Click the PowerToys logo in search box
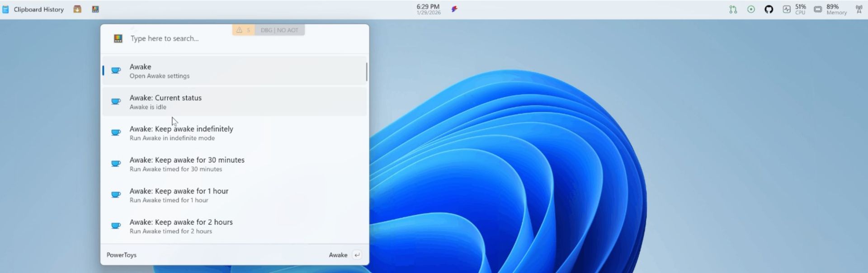 click(x=118, y=38)
